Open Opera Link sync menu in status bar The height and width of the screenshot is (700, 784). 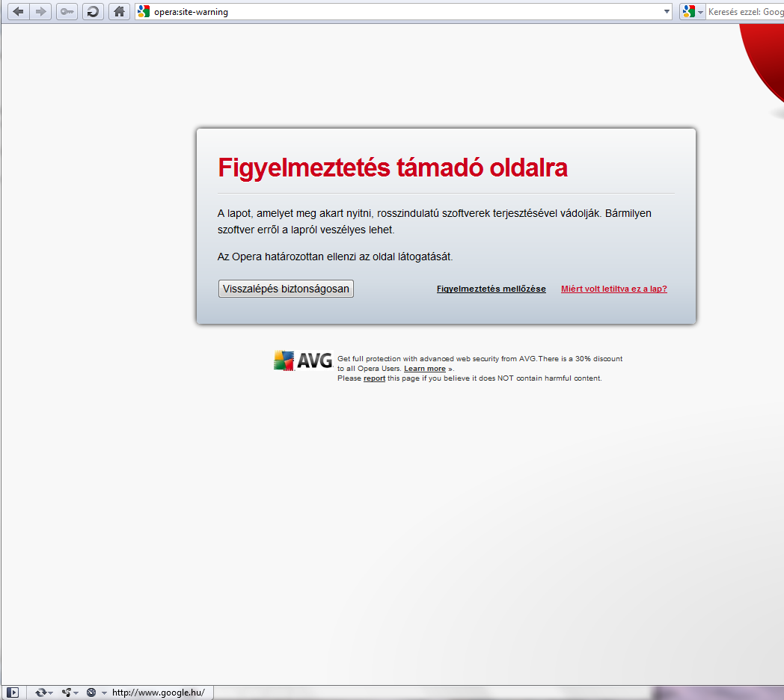[x=43, y=693]
